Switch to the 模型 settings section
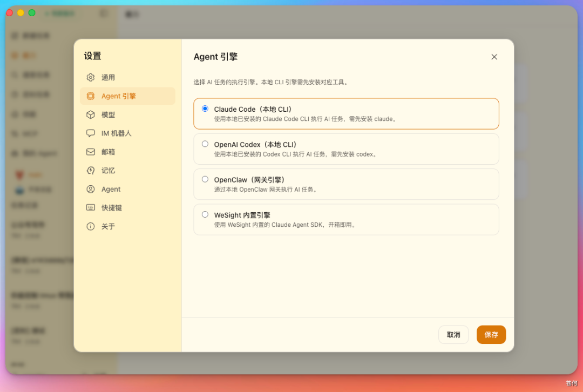583x392 pixels. (x=112, y=114)
